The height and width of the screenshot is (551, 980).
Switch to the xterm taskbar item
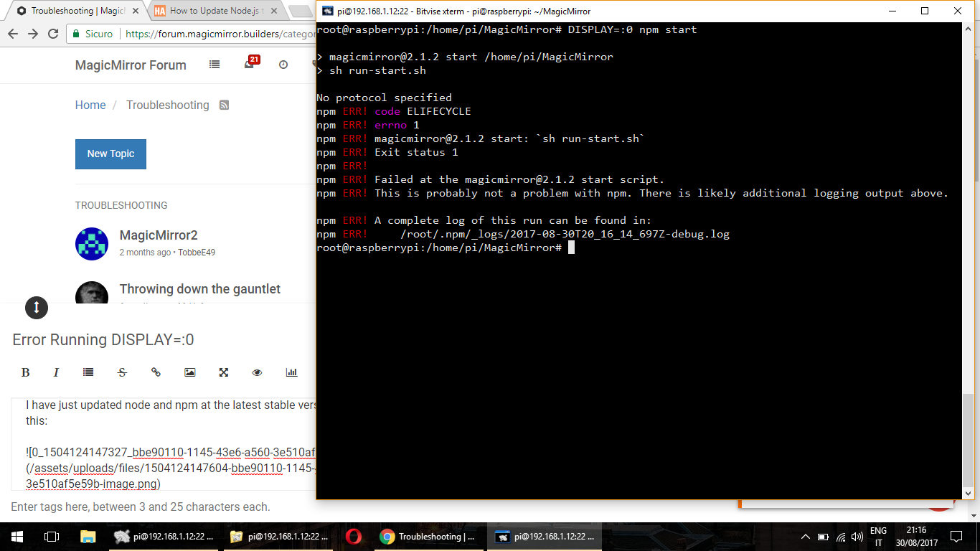click(544, 536)
